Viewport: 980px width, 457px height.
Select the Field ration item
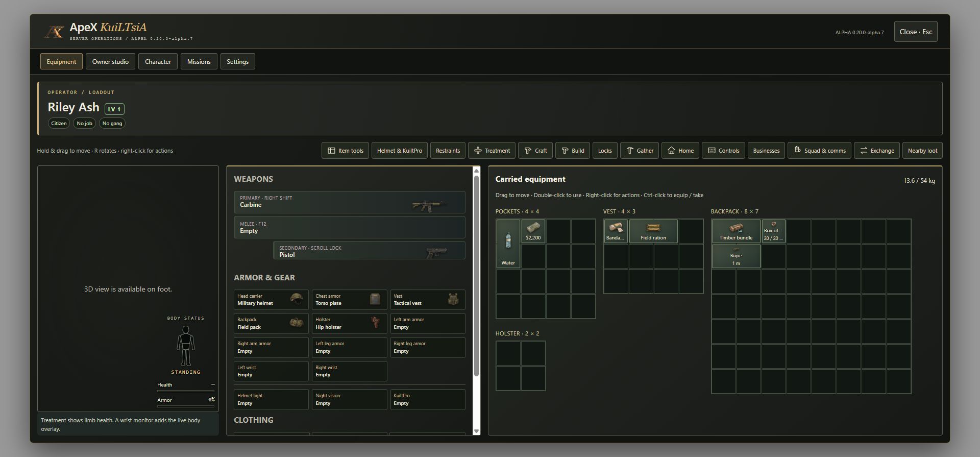[653, 231]
